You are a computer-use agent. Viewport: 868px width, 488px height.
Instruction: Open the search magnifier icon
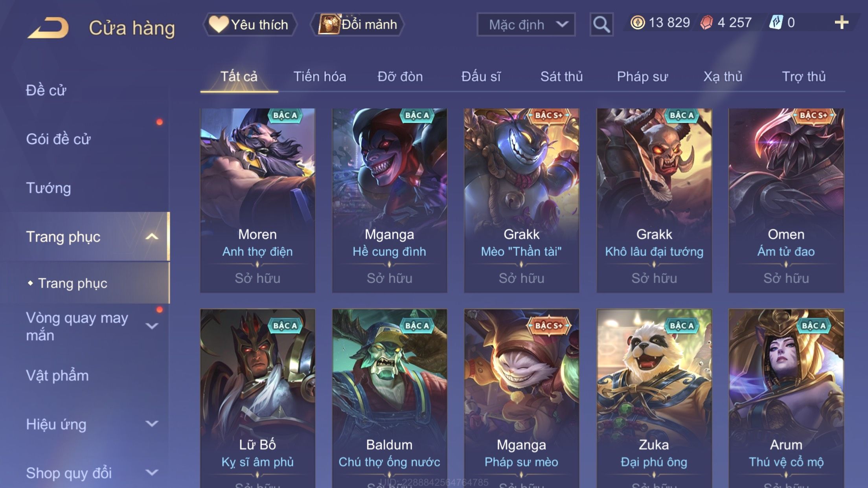click(x=601, y=24)
